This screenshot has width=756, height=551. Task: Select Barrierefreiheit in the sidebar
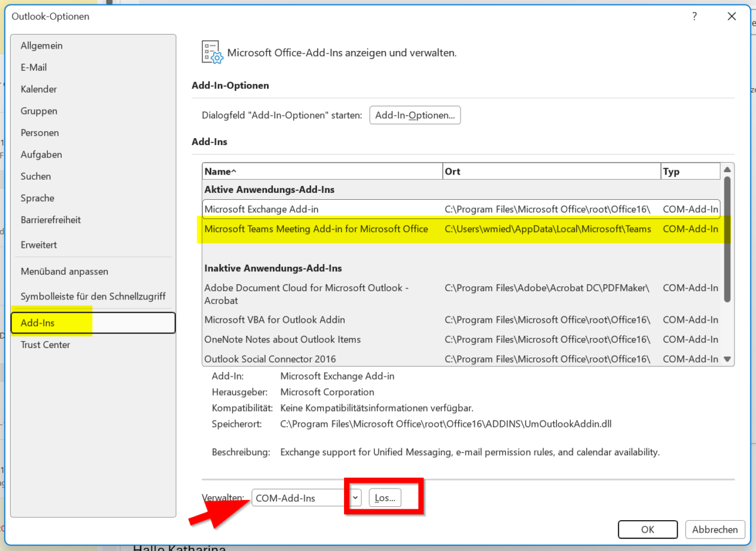tap(93, 219)
